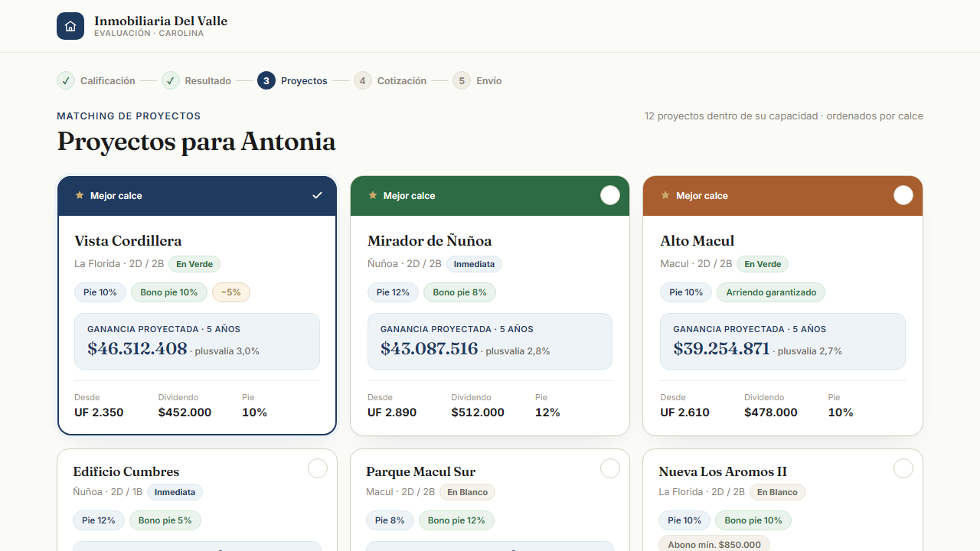The height and width of the screenshot is (551, 980).
Task: Click the Edificio Cumbres project title
Action: tap(126, 471)
